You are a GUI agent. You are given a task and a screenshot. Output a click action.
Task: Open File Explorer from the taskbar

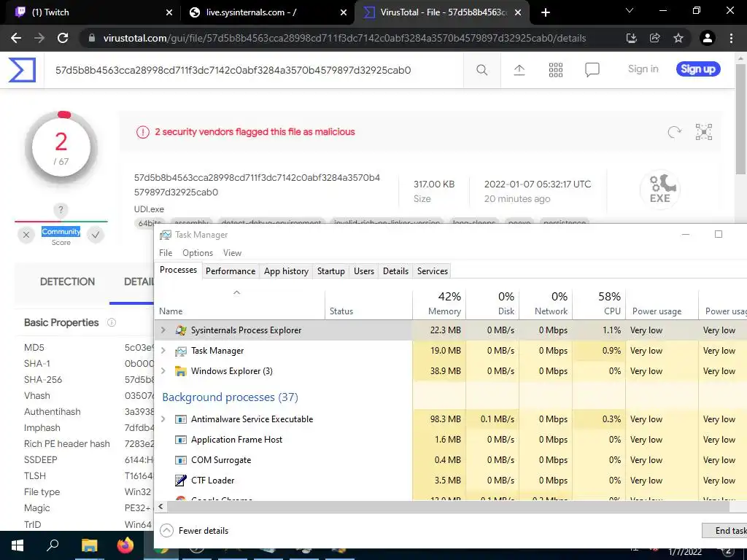point(89,545)
